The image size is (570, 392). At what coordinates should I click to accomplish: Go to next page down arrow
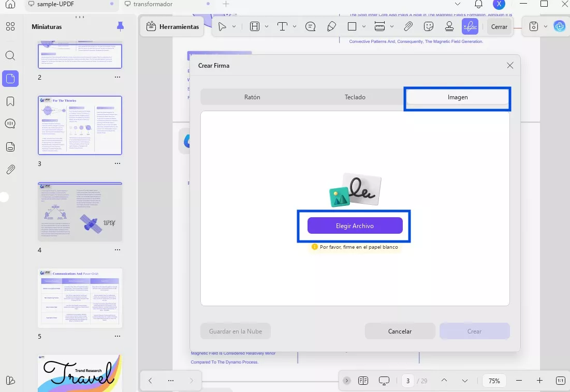tap(464, 381)
